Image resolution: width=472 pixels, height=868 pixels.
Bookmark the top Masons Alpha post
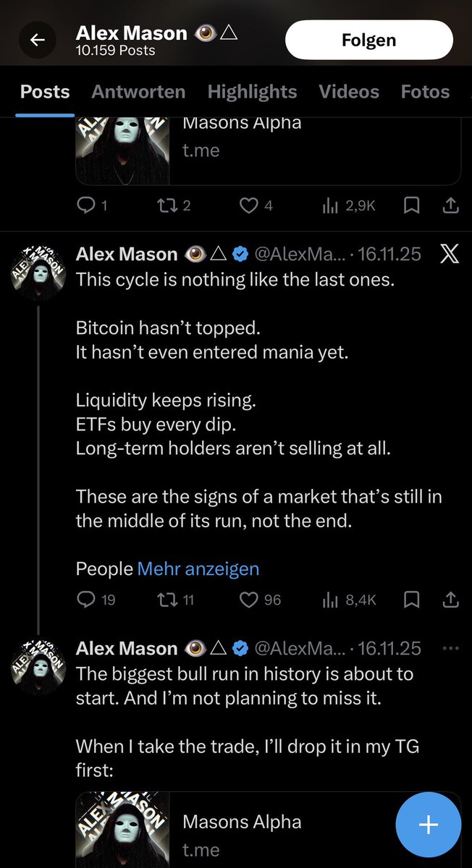click(411, 206)
